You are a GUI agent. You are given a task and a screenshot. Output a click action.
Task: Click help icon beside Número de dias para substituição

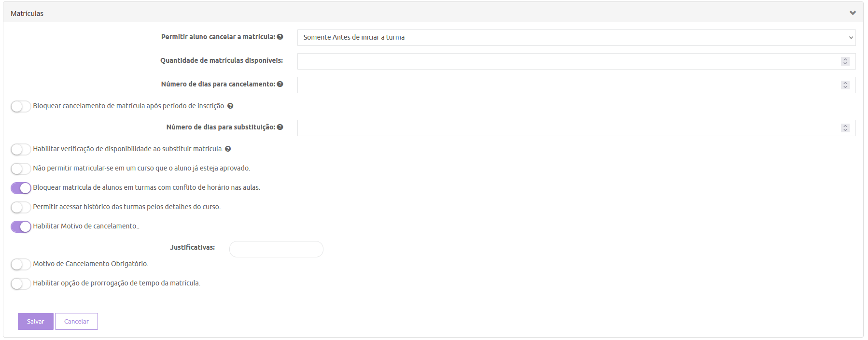(x=280, y=127)
